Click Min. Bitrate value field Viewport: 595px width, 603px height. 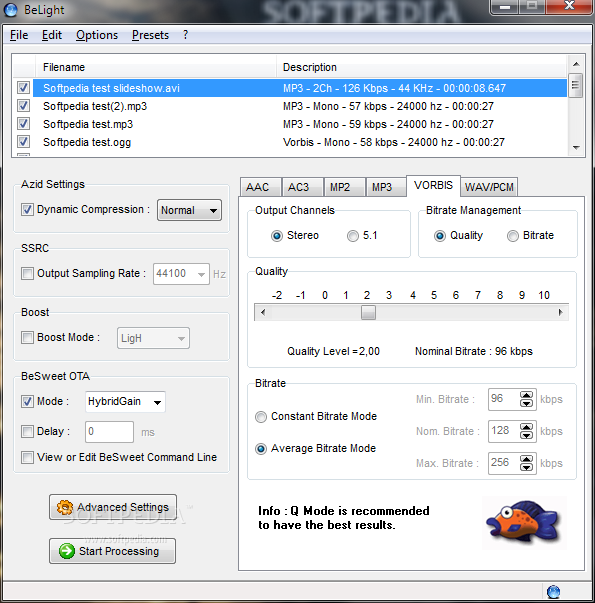point(504,399)
